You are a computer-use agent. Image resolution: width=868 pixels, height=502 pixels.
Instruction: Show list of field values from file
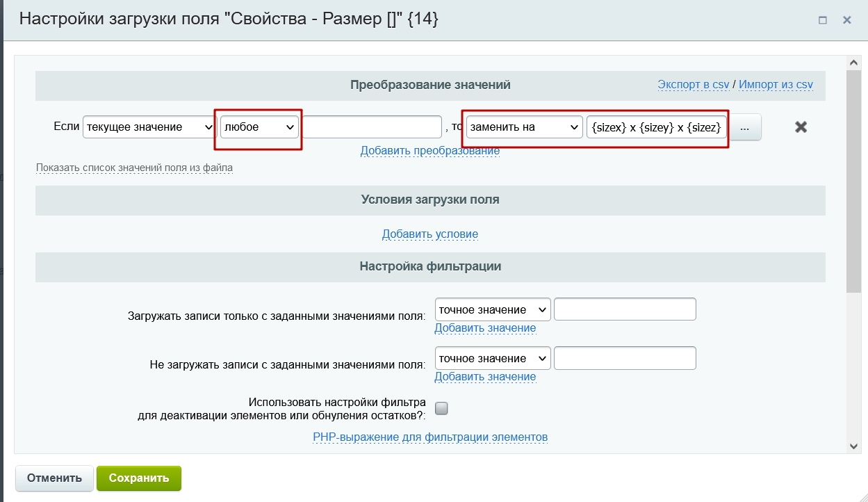(134, 168)
